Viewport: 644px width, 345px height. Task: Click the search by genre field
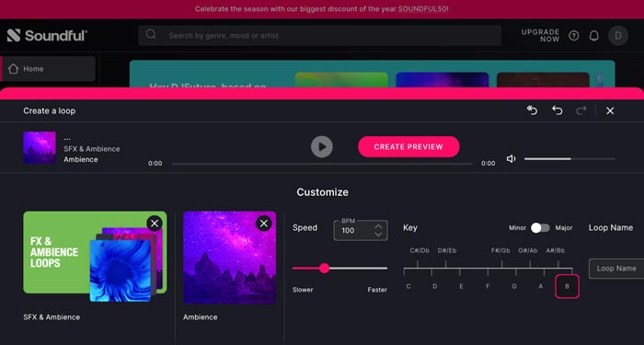point(319,35)
